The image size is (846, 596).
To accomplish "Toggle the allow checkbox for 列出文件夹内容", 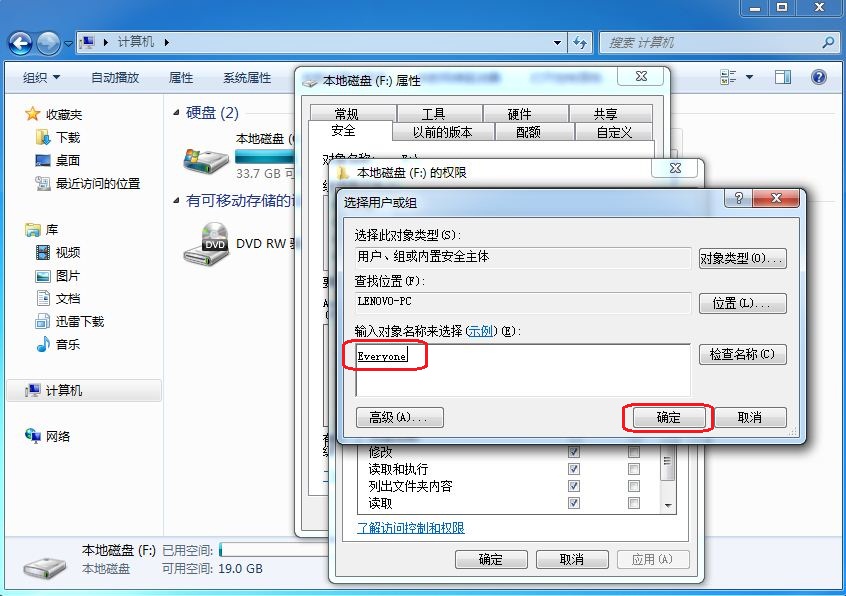I will click(574, 486).
